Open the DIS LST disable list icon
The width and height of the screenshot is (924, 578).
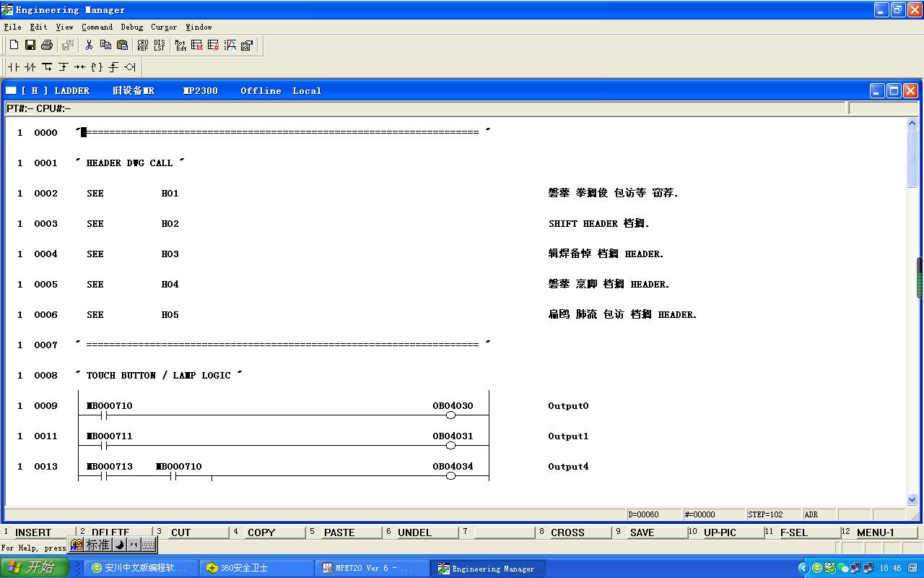(159, 45)
